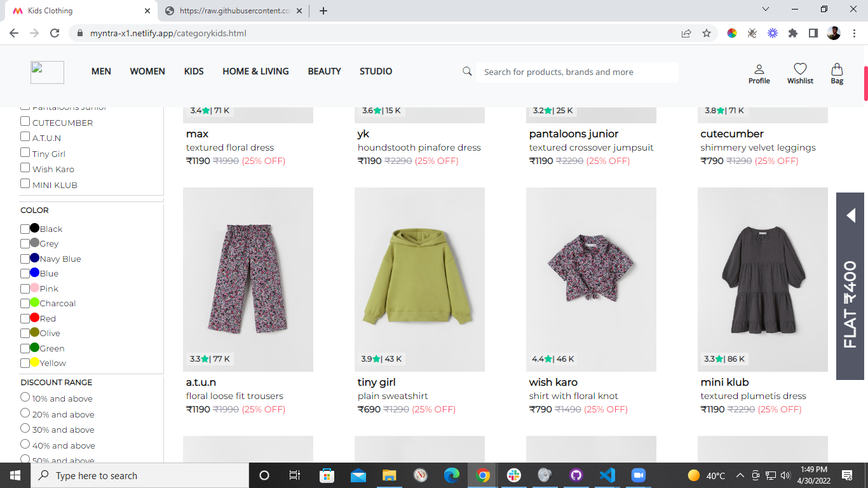Open the search magnifier icon
Image resolution: width=868 pixels, height=488 pixels.
point(467,71)
